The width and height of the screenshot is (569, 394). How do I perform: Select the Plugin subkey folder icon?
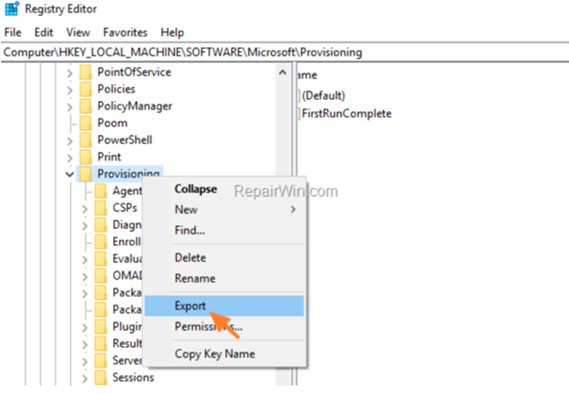101,327
